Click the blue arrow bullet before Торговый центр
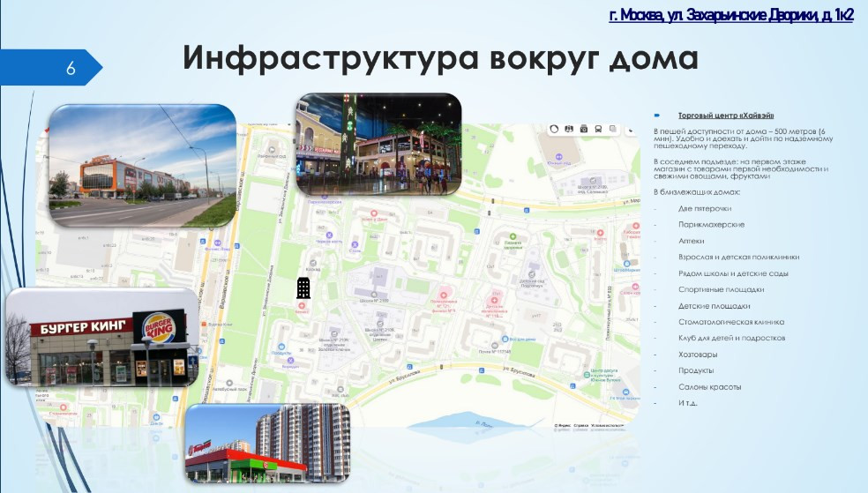Viewport: 868px width, 493px height. click(657, 115)
